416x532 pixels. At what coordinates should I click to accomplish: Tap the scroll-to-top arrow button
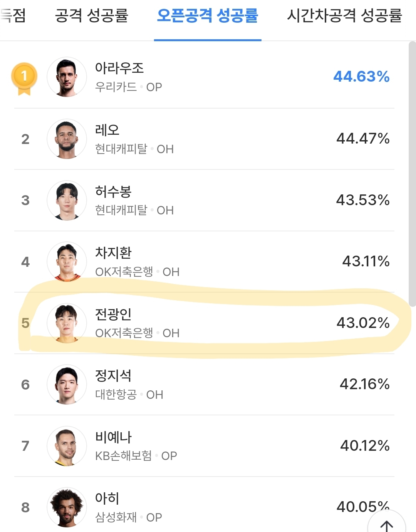pos(387,524)
